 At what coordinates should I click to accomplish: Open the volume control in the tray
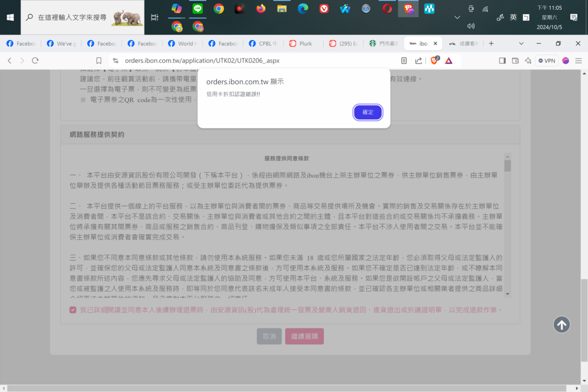point(471,26)
